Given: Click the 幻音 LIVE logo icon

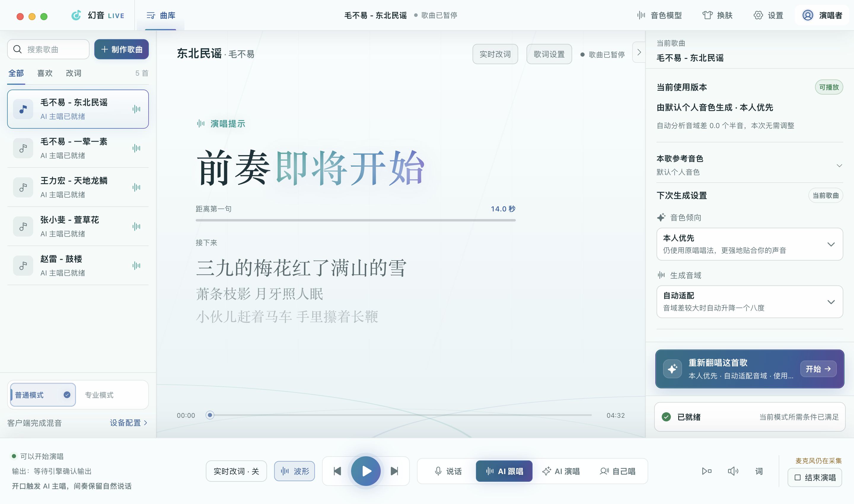Looking at the screenshot, I should coord(76,15).
